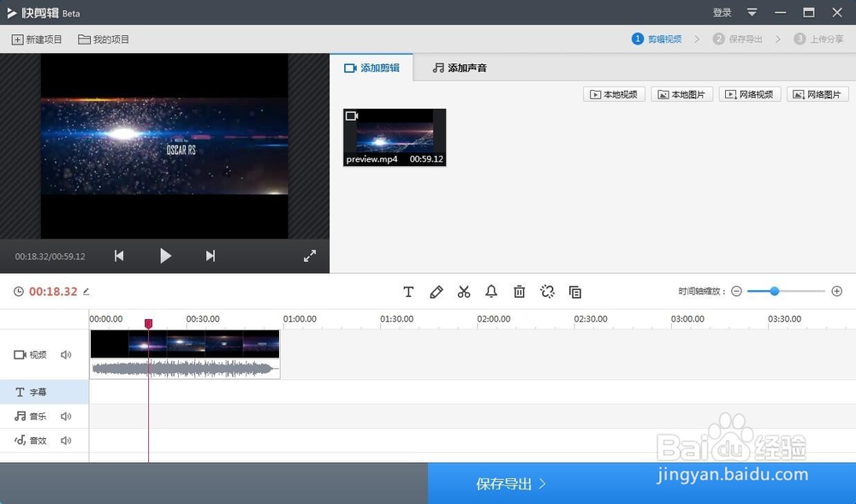Click the 登录 login link
Image resolution: width=856 pixels, height=504 pixels.
[722, 12]
